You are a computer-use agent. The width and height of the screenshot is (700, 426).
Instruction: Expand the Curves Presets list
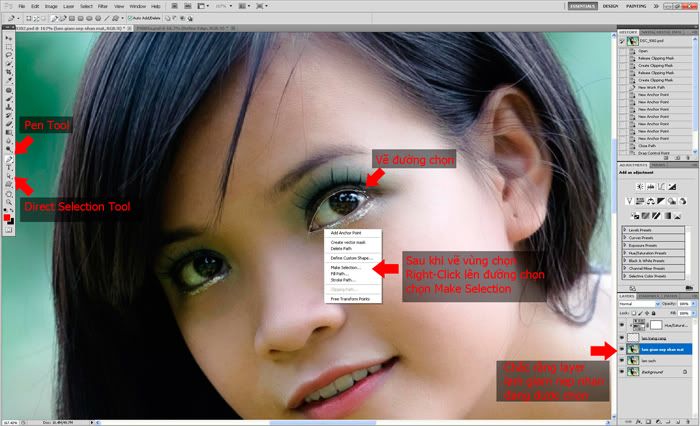[x=625, y=237]
